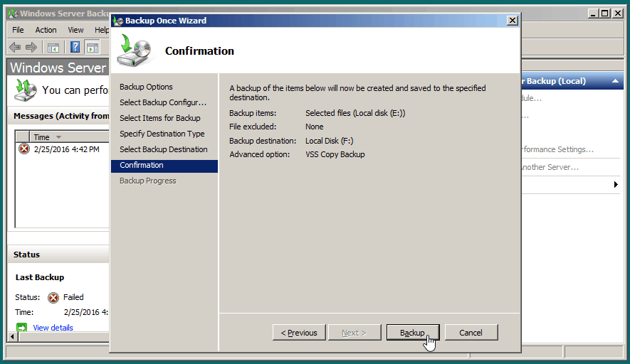Minimize the Windows Server Backup window
This screenshot has height=364, width=630.
(594, 14)
